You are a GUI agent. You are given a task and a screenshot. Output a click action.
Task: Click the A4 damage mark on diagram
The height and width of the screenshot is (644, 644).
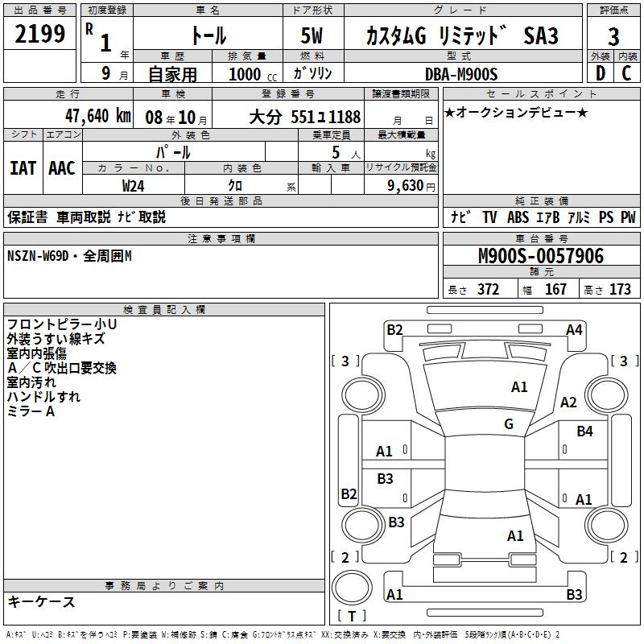(574, 330)
